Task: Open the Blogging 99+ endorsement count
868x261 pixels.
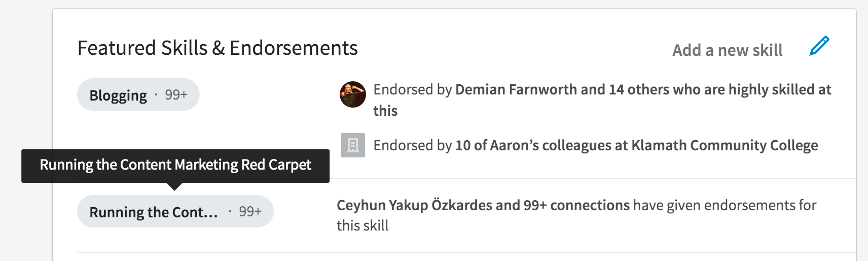Action: pos(176,94)
